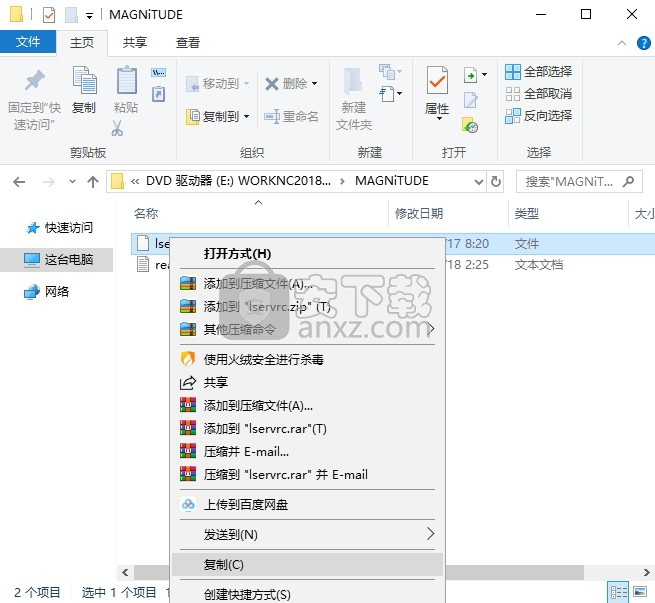Choose Compress to "lservrc.rar" and E-mail
This screenshot has width=655, height=603.
307,474
